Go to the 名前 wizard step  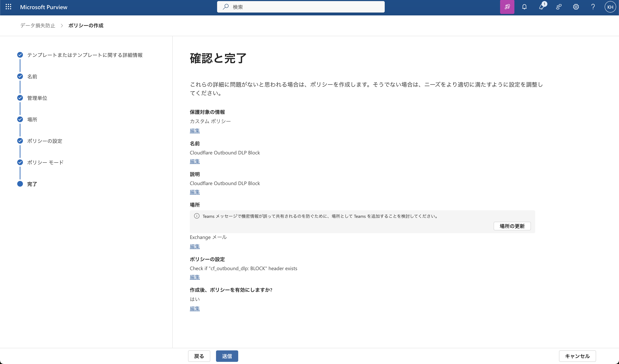(x=32, y=76)
